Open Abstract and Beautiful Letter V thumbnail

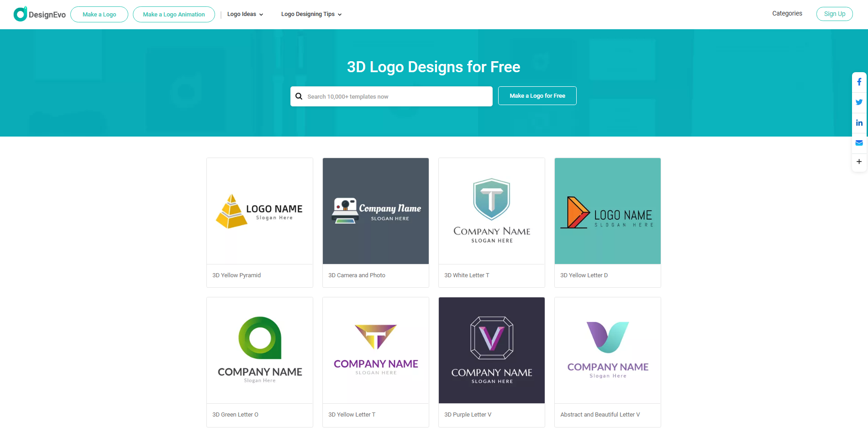click(x=608, y=350)
